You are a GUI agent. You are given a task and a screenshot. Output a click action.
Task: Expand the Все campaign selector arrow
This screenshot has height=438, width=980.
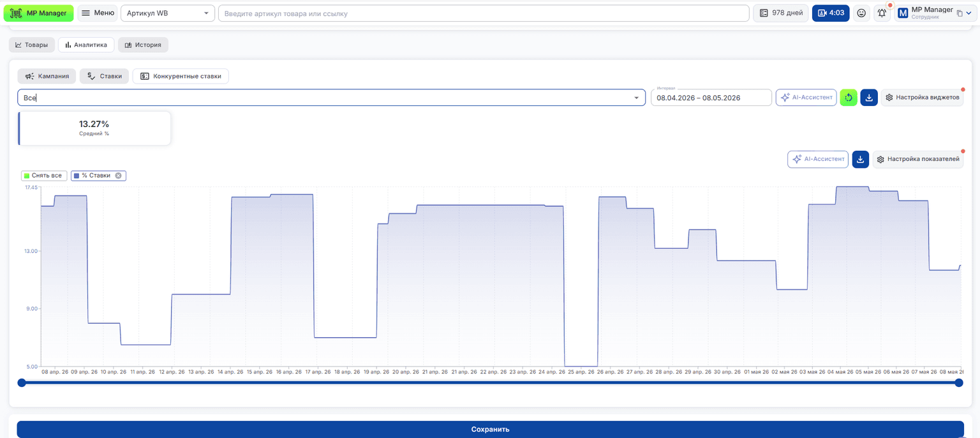636,98
